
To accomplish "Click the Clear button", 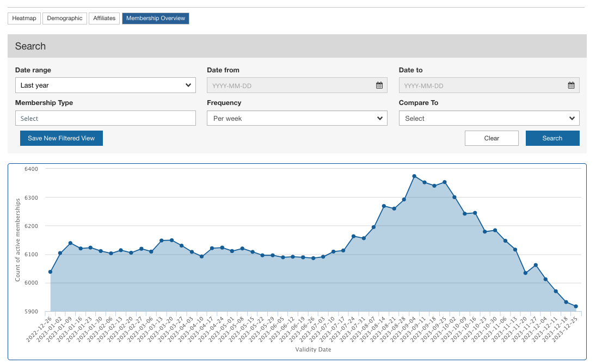I will [x=491, y=138].
